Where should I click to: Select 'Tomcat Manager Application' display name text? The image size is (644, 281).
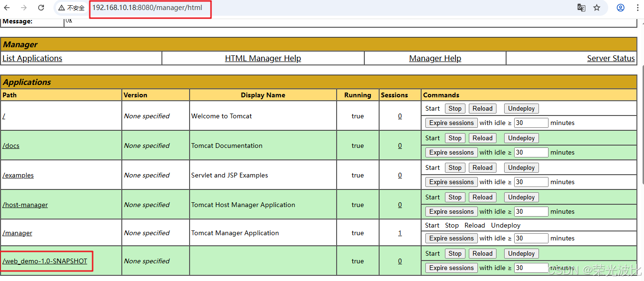[x=235, y=233]
